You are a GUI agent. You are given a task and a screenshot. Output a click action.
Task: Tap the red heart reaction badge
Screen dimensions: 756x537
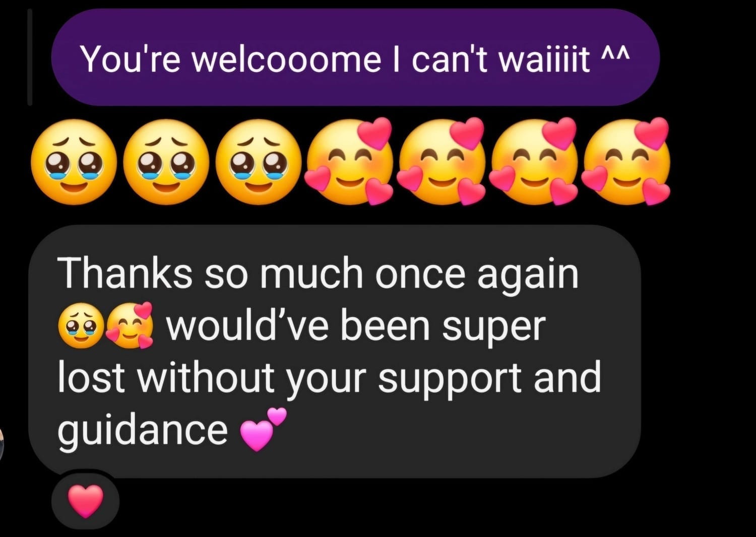[x=85, y=501]
